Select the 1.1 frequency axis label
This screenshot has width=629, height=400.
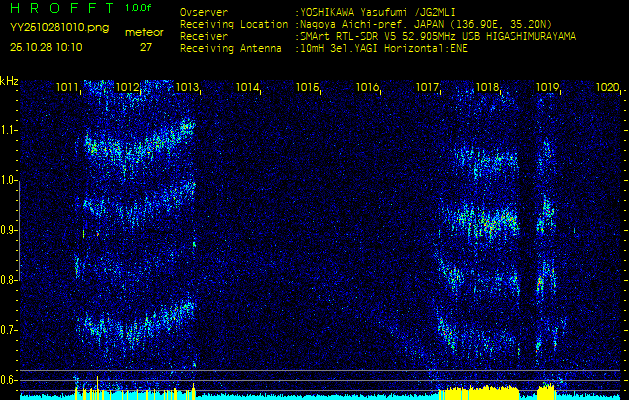point(9,130)
